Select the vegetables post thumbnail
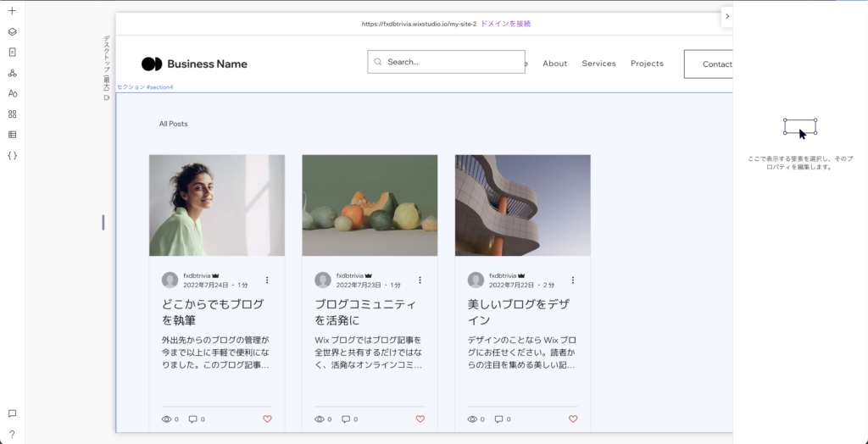Screen dimensions: 868x444 (370, 205)
